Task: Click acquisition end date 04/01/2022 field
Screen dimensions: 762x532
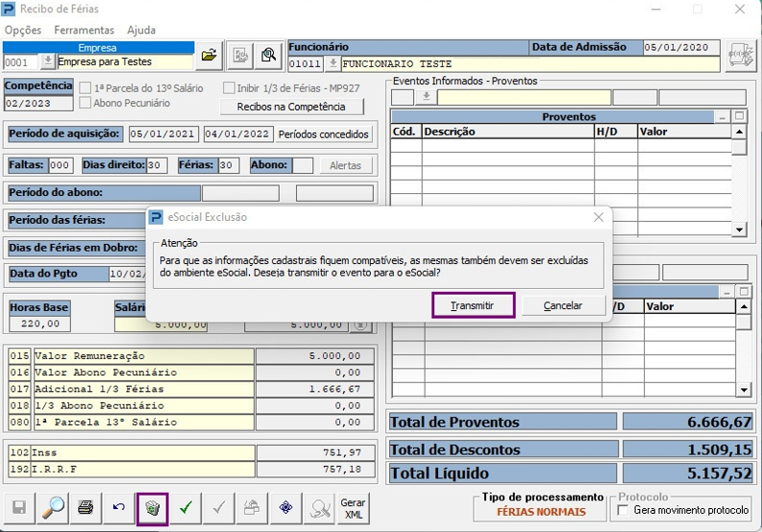Action: tap(238, 134)
